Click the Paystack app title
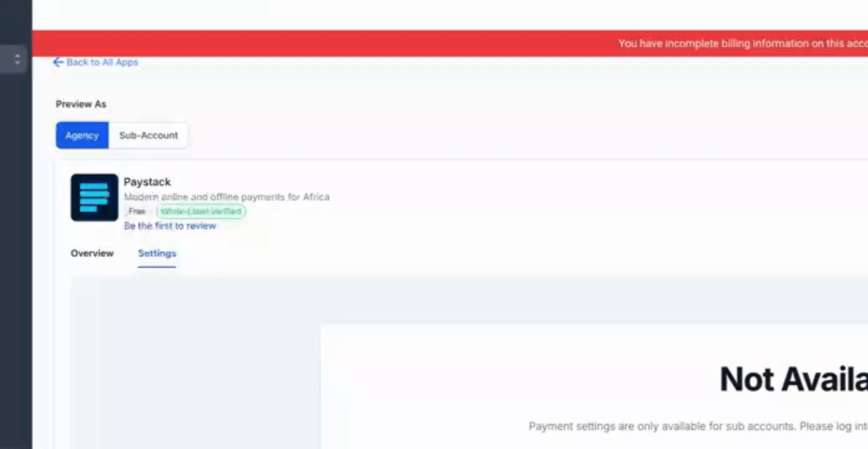The width and height of the screenshot is (868, 449). (147, 182)
